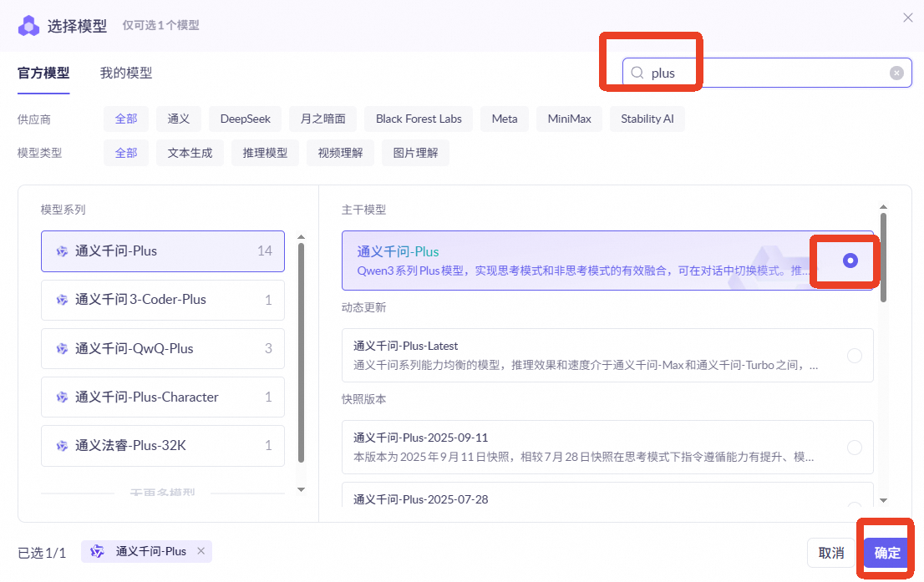The image size is (924, 582).
Task: Click the 已选 1/1 counter text
Action: point(42,553)
